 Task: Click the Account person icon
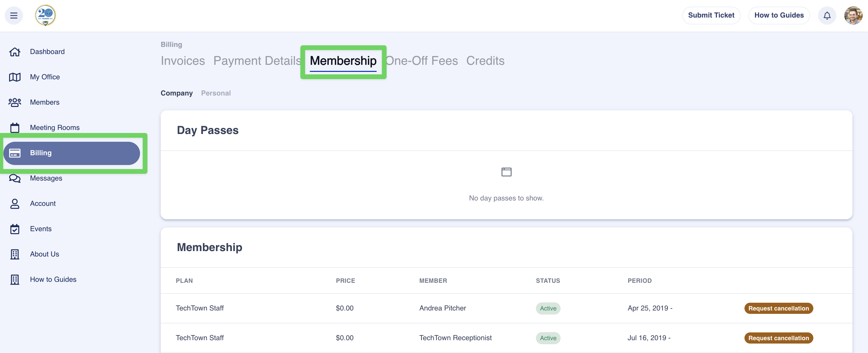tap(15, 204)
